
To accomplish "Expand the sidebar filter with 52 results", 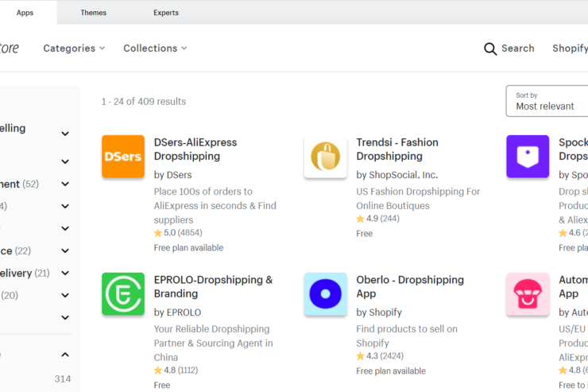I will click(65, 184).
